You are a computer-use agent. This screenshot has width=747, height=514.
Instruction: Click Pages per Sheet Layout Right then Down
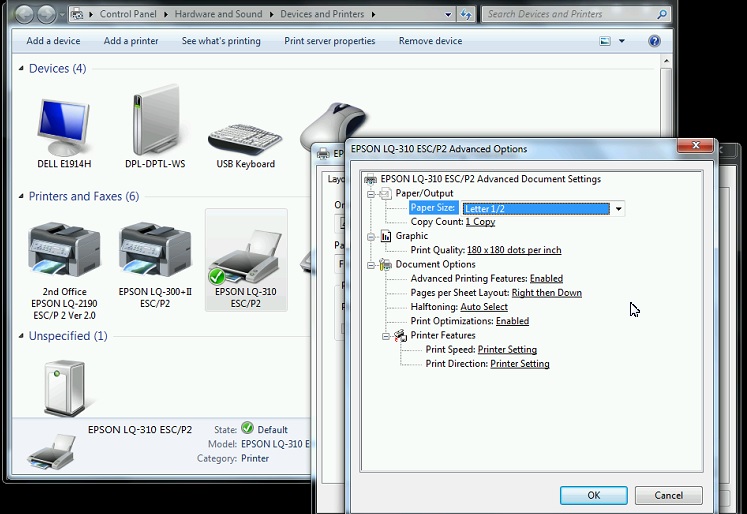(x=546, y=293)
